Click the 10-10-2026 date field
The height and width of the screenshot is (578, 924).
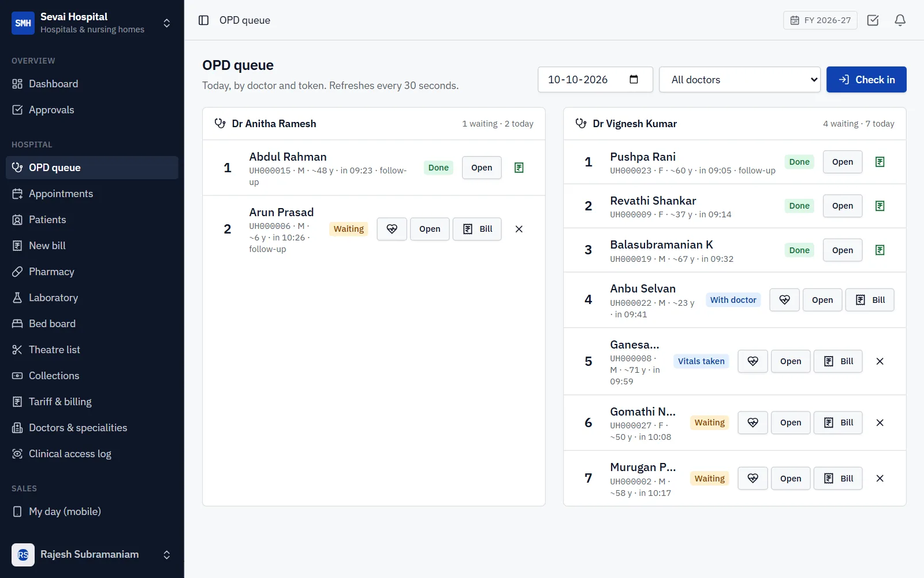point(595,80)
